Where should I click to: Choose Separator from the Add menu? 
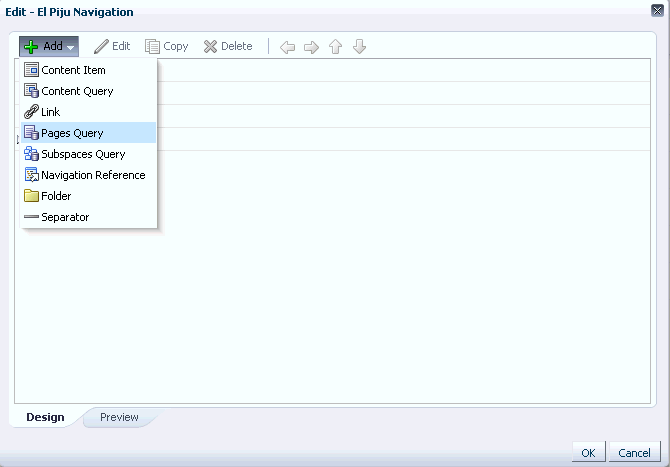coord(88,217)
